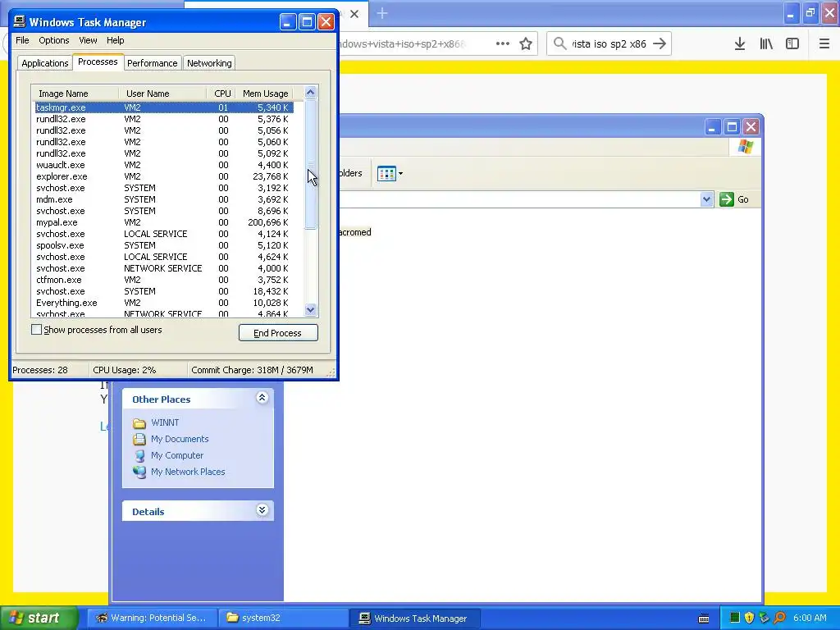The width and height of the screenshot is (840, 630).
Task: Select spoolsv.exe process row
Action: coord(164,245)
